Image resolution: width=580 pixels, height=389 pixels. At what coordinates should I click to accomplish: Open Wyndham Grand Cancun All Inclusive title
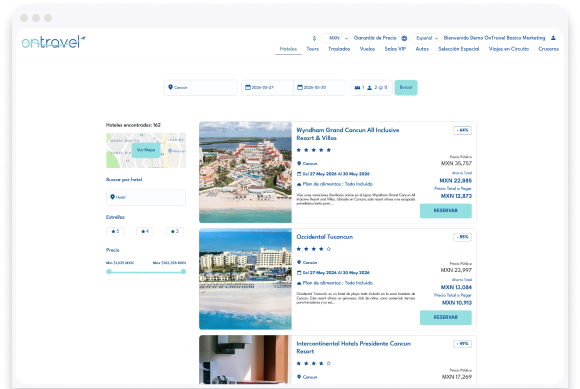pyautogui.click(x=348, y=134)
